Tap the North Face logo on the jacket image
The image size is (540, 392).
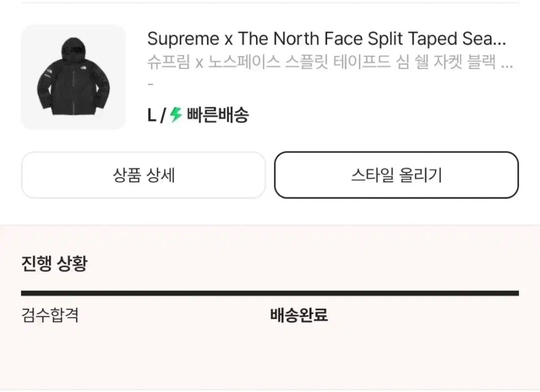pos(49,74)
